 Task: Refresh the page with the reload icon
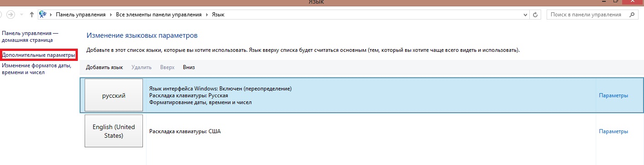(x=535, y=15)
